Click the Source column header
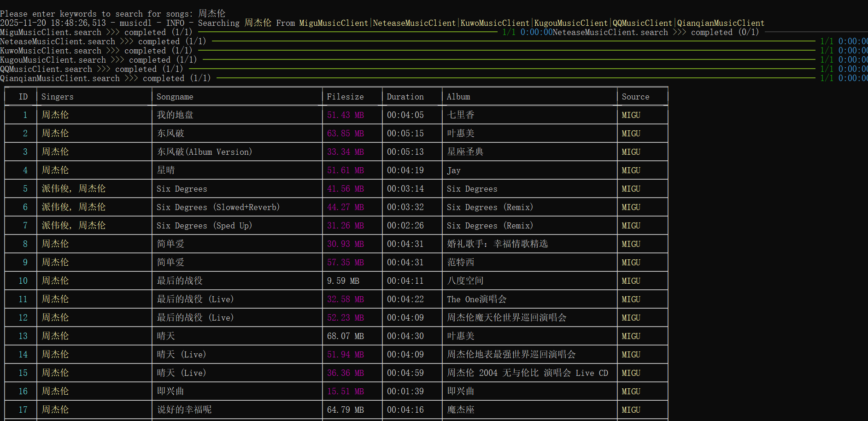868x421 pixels. 636,97
